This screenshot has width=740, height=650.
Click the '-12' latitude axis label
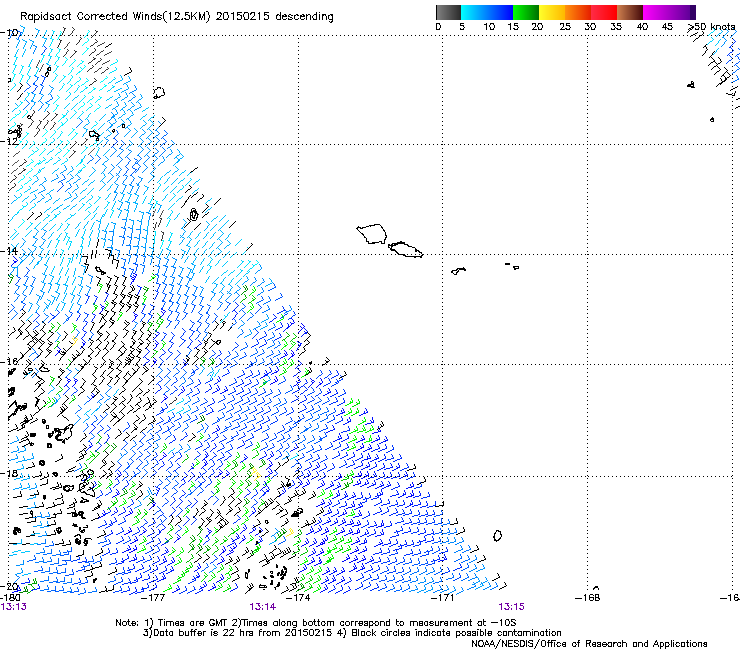pos(9,141)
